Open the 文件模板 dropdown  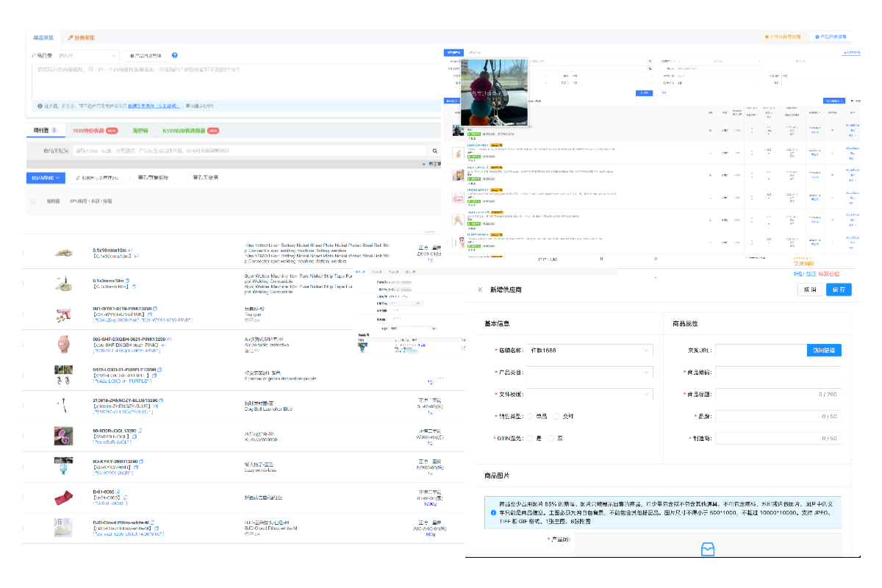tap(589, 395)
